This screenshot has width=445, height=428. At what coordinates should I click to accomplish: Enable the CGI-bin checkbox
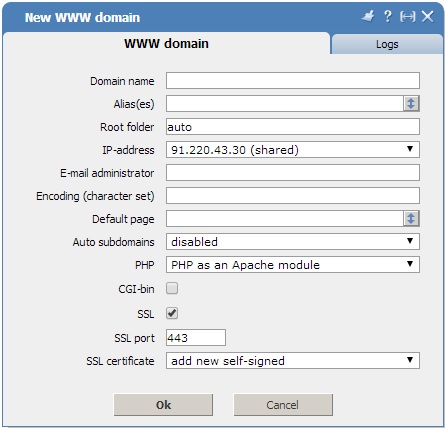click(x=172, y=288)
